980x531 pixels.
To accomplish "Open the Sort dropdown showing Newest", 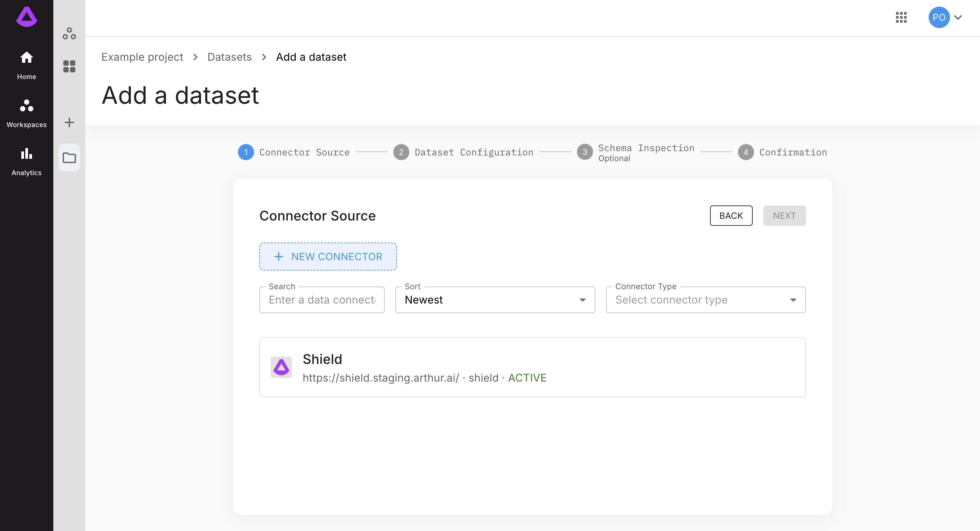I will tap(495, 300).
